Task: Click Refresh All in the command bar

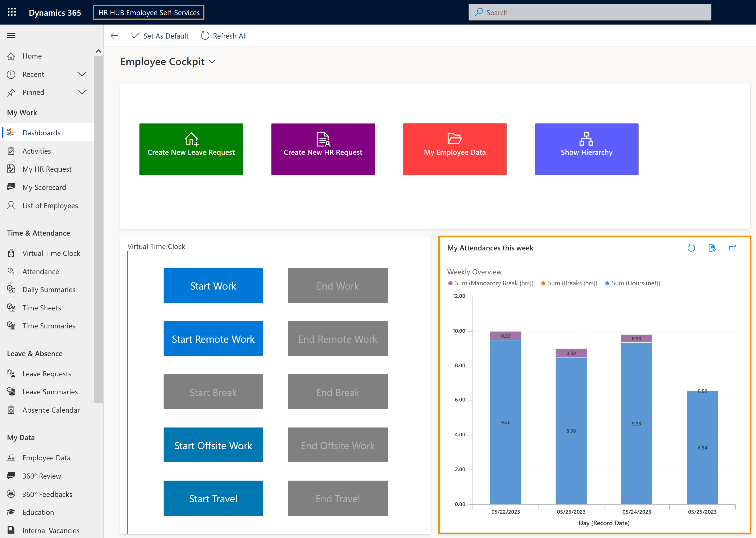Action: coord(224,36)
